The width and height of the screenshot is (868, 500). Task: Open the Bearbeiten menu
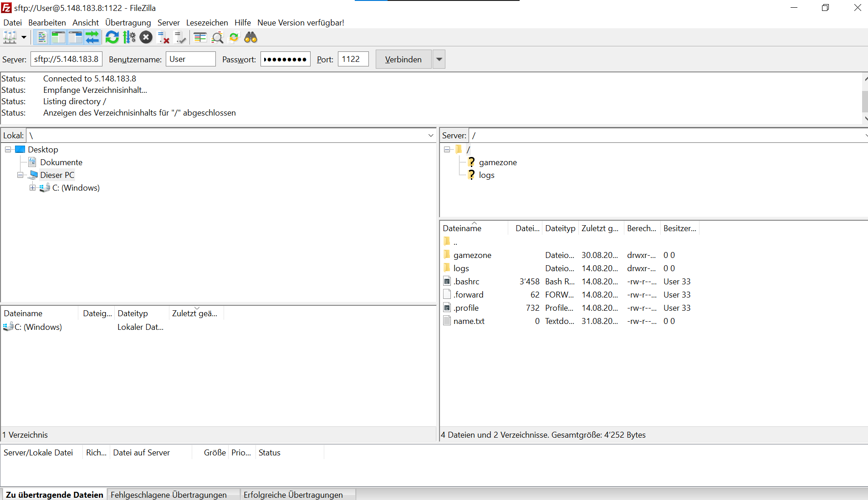(47, 22)
